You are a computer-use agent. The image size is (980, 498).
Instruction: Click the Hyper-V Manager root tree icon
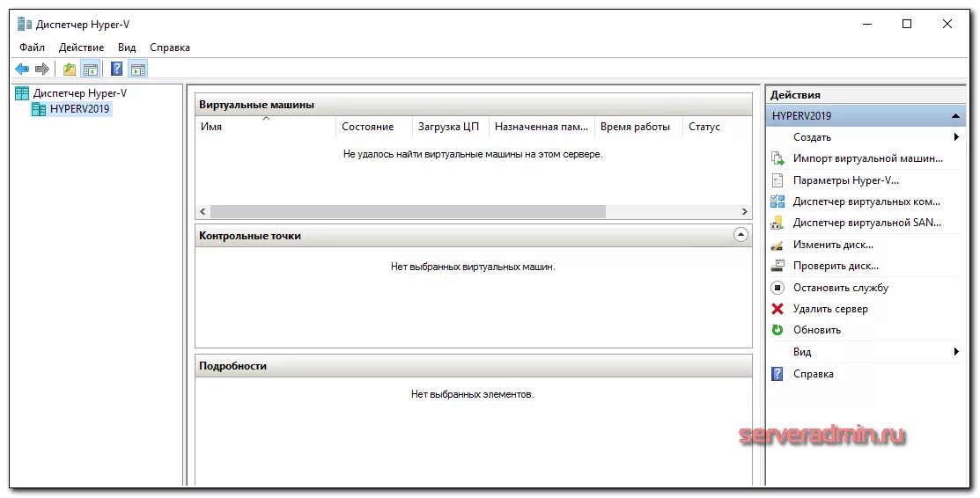[22, 93]
